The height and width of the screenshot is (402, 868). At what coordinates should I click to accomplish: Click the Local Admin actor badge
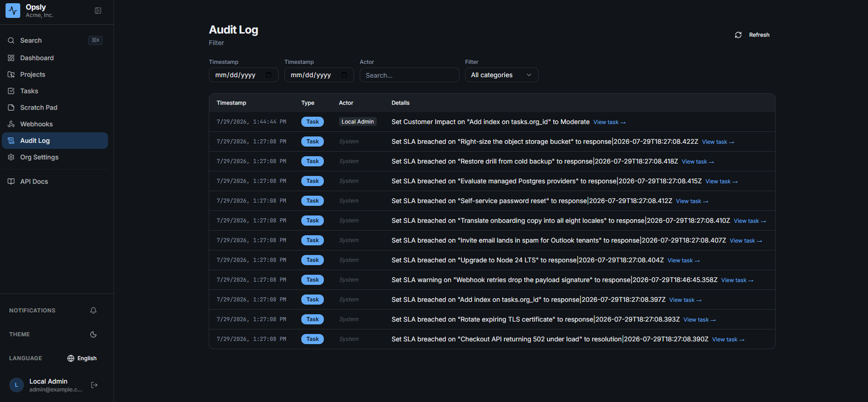[x=358, y=122]
